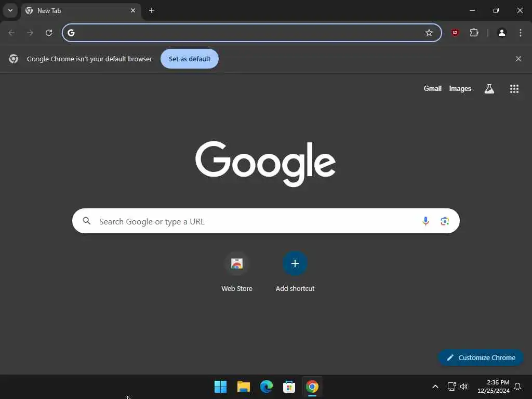Dismiss the default browser infobar
The height and width of the screenshot is (399, 532).
(x=518, y=59)
